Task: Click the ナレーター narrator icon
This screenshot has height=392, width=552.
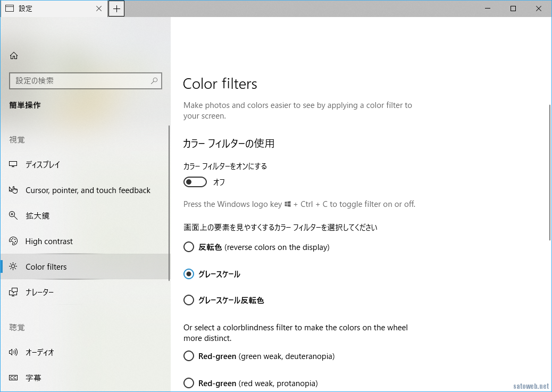Action: [14, 293]
